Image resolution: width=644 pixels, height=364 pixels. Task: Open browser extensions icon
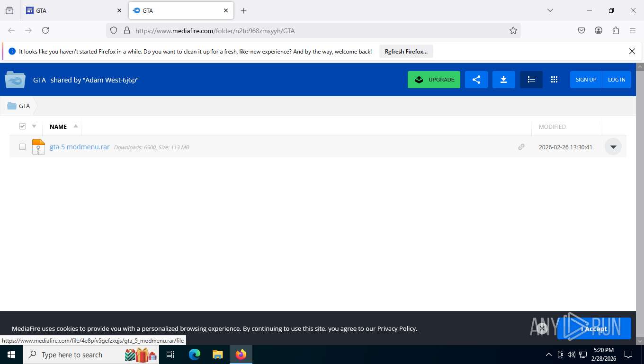(x=616, y=30)
